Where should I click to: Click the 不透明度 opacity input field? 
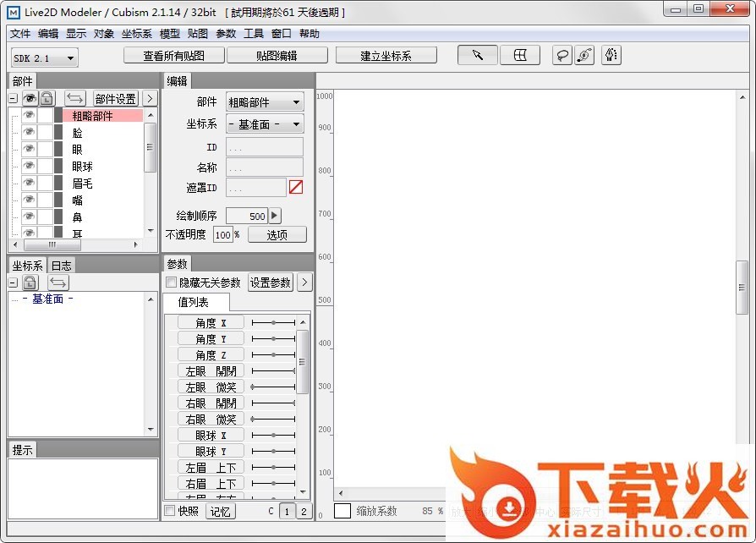tap(222, 234)
